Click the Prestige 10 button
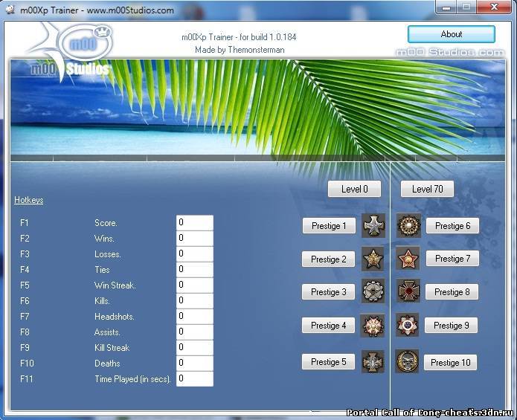Image resolution: width=517 pixels, height=420 pixels. (450, 362)
